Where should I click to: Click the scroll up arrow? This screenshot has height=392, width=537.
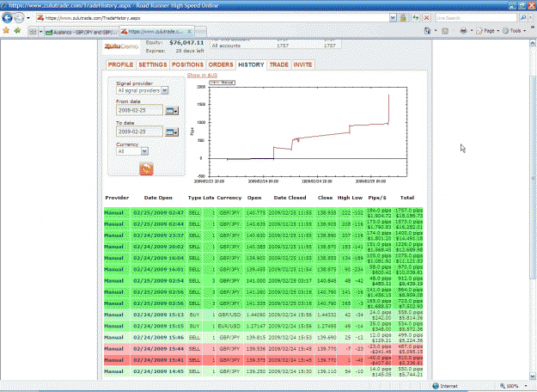(533, 43)
